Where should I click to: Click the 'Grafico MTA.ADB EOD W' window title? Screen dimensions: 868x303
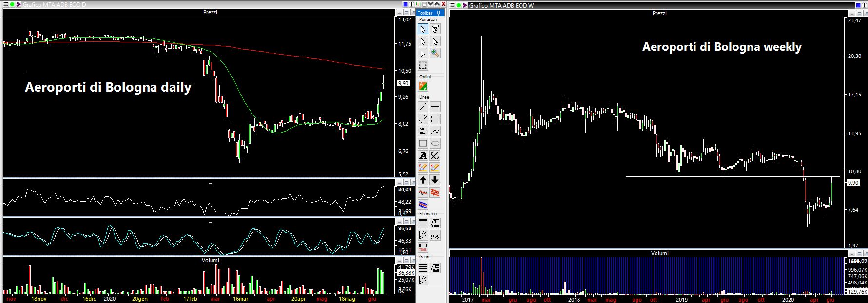tap(502, 5)
